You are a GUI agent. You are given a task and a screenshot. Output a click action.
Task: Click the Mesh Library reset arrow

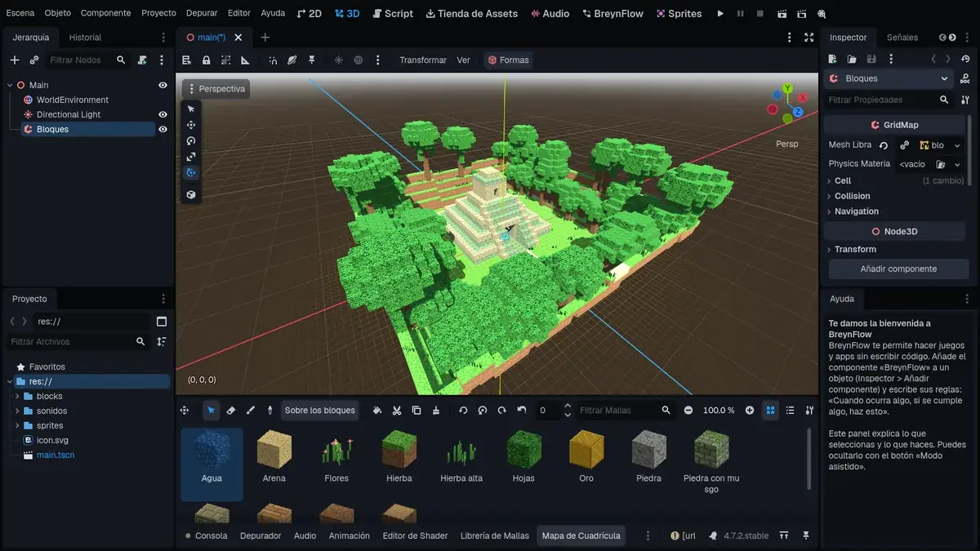click(x=884, y=145)
